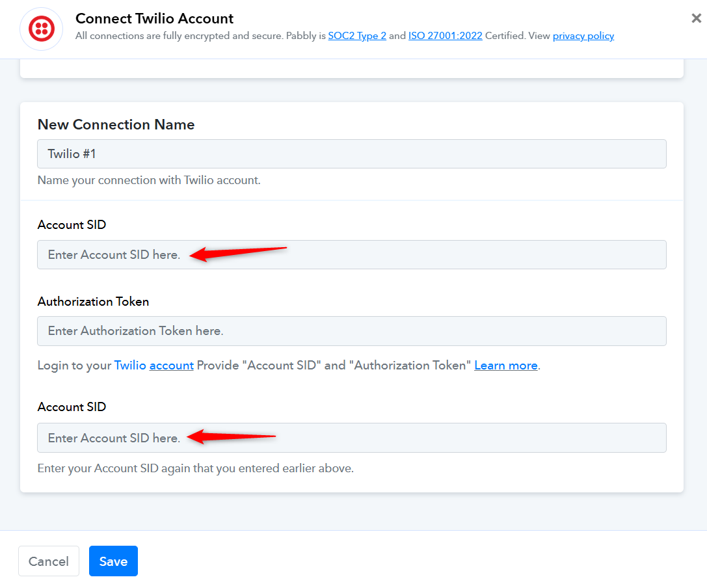Click the 'Enter your Account SID again' hint text
This screenshot has width=707, height=588.
point(195,468)
